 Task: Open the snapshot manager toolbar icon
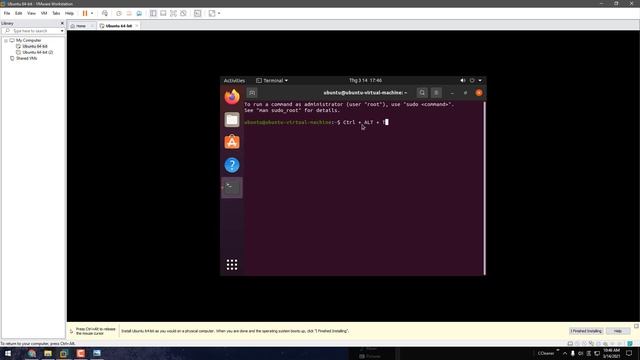click(139, 13)
